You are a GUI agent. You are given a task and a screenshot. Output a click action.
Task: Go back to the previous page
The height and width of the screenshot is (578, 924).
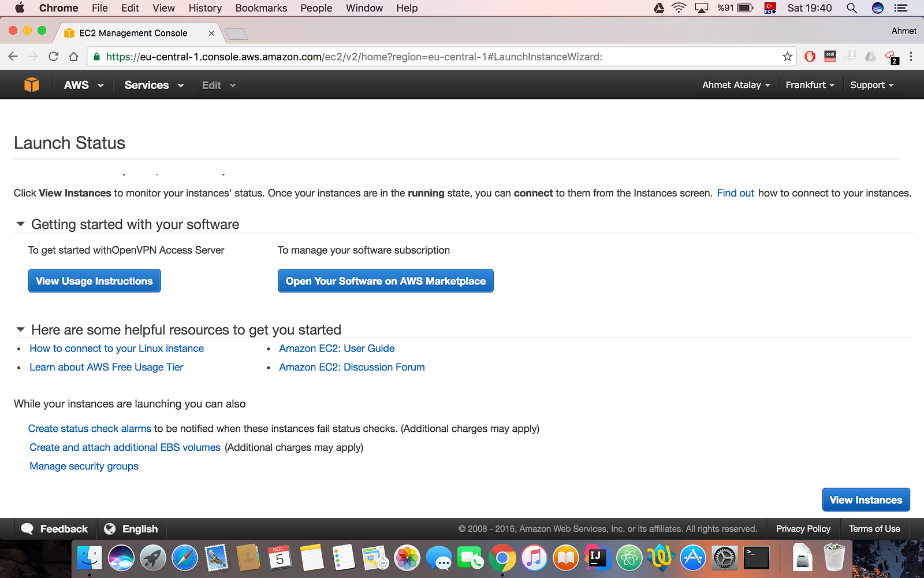(13, 57)
